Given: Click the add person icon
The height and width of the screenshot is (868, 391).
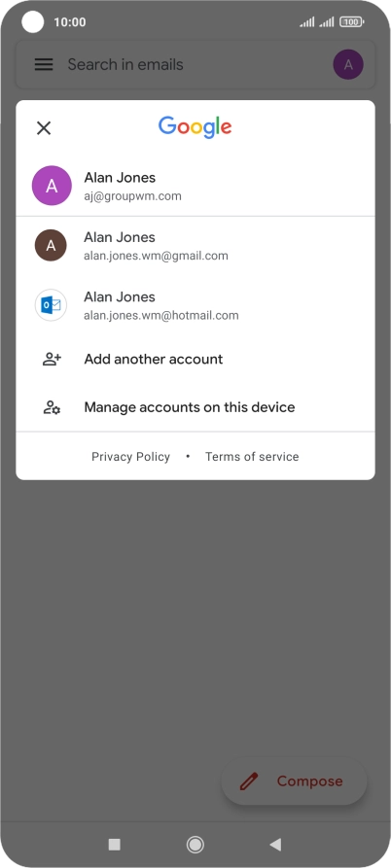Looking at the screenshot, I should point(52,360).
